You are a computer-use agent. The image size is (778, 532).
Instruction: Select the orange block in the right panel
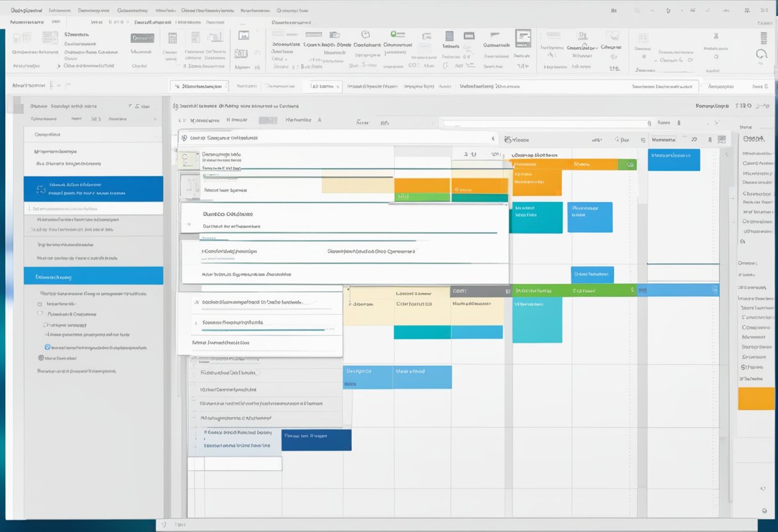pyautogui.click(x=756, y=398)
